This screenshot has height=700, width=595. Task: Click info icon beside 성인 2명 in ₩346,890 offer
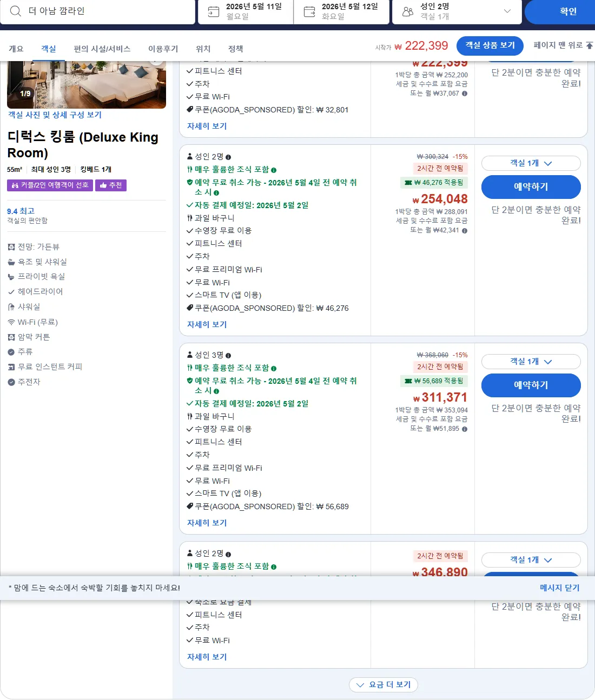(228, 554)
